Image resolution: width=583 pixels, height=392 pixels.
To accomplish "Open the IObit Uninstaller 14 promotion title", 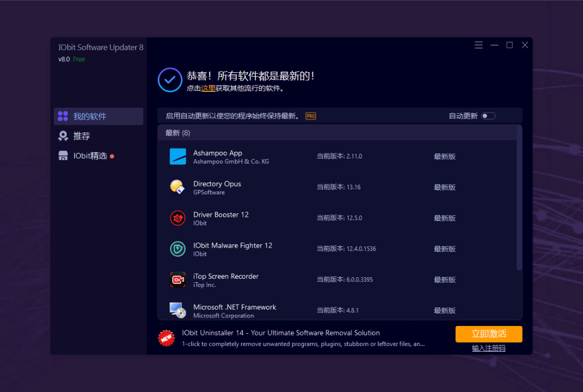I will (281, 333).
